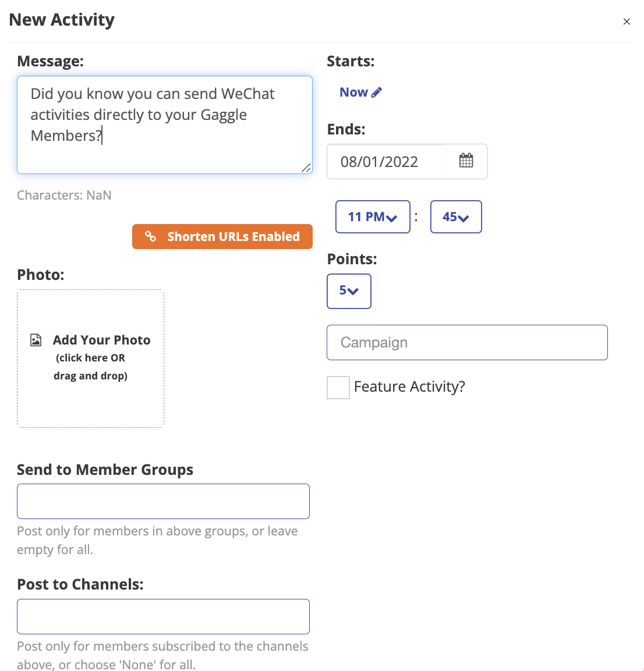Open the 45 minutes dropdown

(455, 216)
